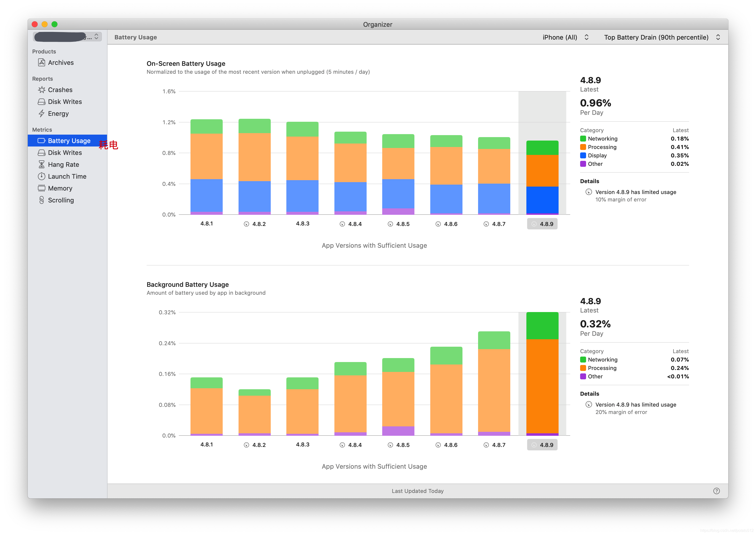Select version 4.8.5 label in Background chart

(x=402, y=445)
